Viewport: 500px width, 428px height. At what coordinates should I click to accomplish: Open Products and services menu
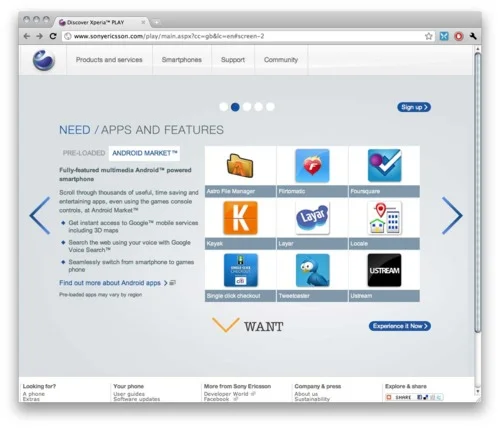click(x=109, y=60)
